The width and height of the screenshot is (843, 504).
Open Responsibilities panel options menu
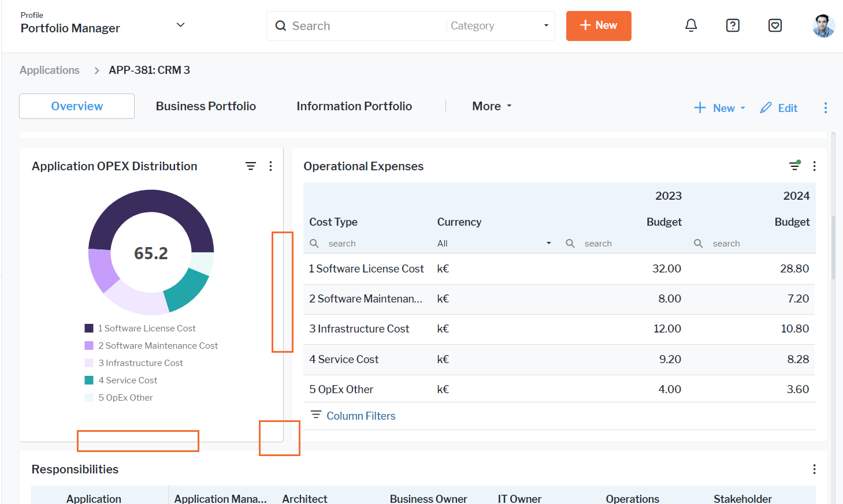[814, 469]
